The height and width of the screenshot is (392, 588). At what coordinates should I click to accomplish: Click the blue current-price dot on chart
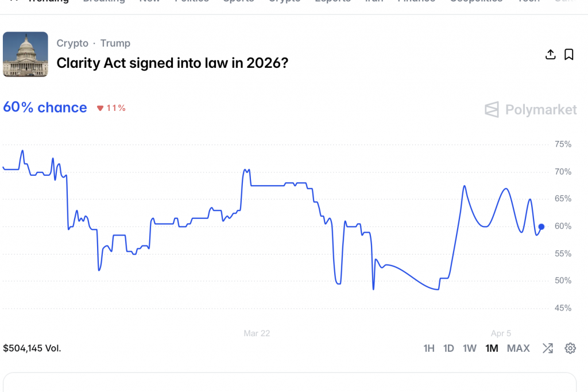(541, 226)
